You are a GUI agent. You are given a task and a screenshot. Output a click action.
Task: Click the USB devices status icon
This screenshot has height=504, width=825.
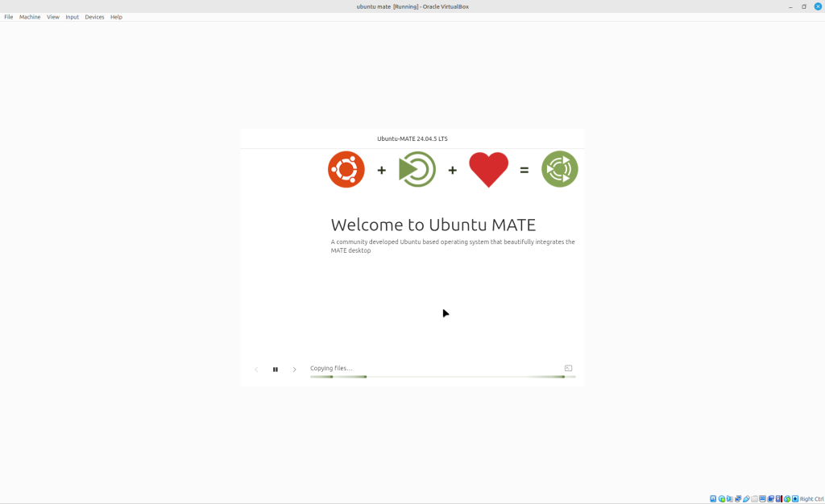[746, 498]
